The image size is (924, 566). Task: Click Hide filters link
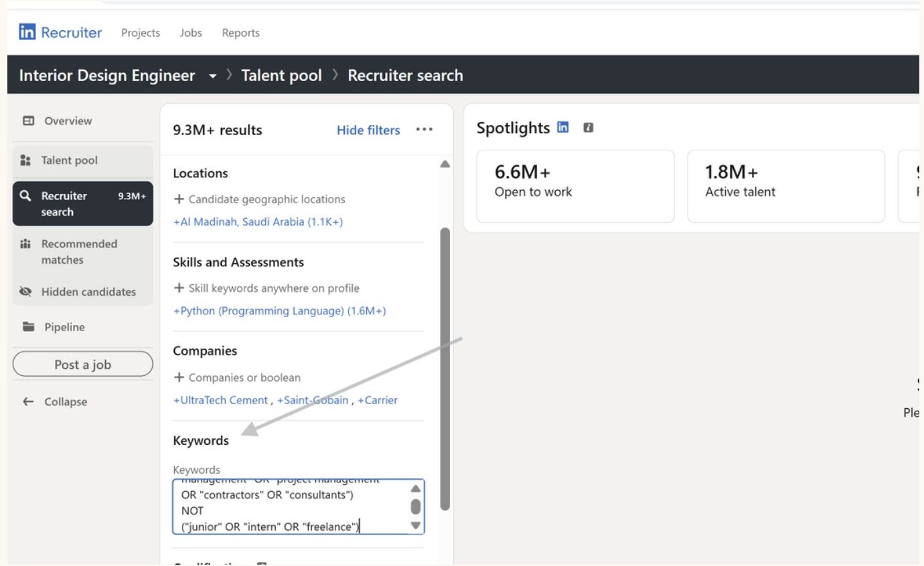(368, 130)
